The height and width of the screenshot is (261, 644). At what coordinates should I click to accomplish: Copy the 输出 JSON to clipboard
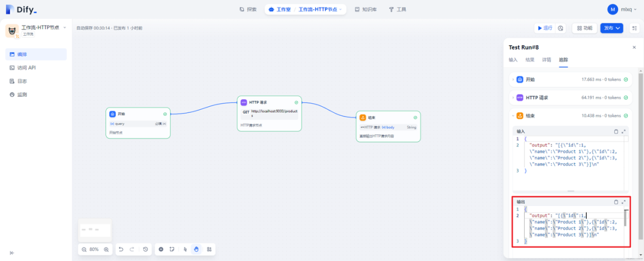pyautogui.click(x=615, y=202)
